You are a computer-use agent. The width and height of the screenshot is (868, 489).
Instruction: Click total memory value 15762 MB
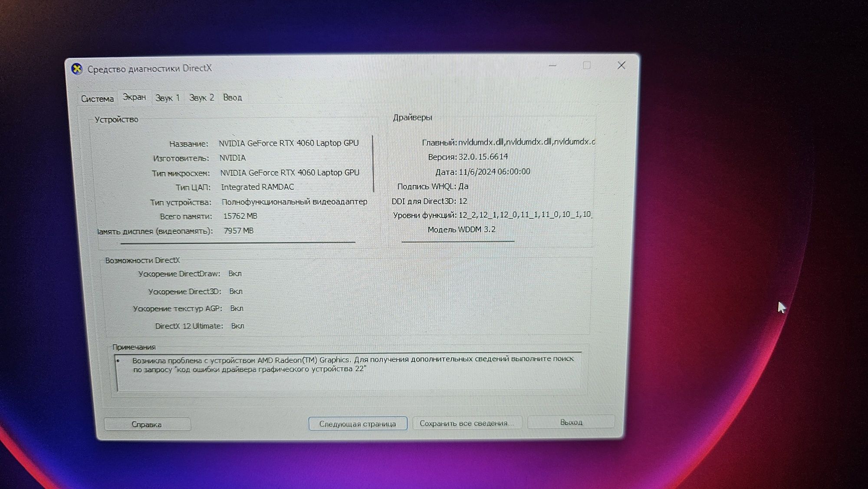pyautogui.click(x=240, y=216)
